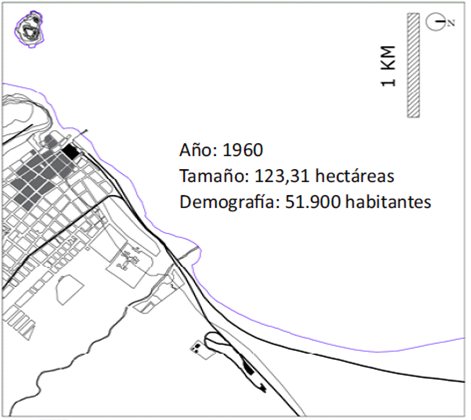Select the small island contour outline
Image resolution: width=471 pixels, height=420 pixels.
30,29
